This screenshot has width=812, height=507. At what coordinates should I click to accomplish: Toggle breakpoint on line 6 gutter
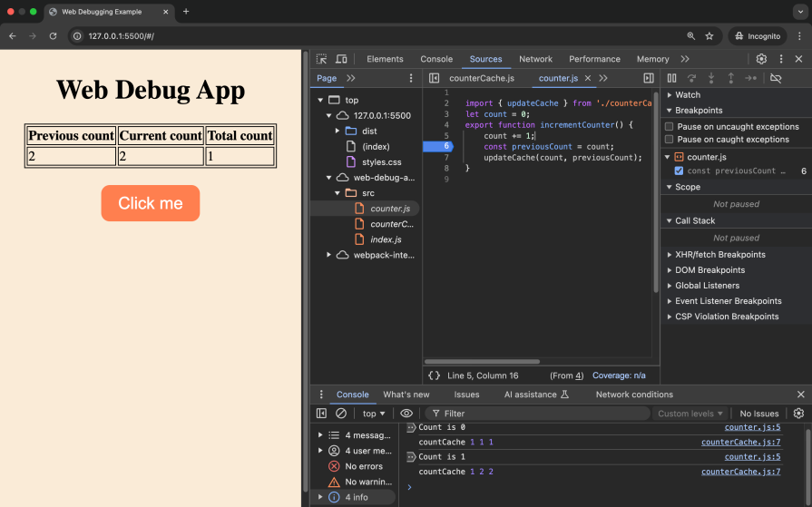tap(438, 147)
